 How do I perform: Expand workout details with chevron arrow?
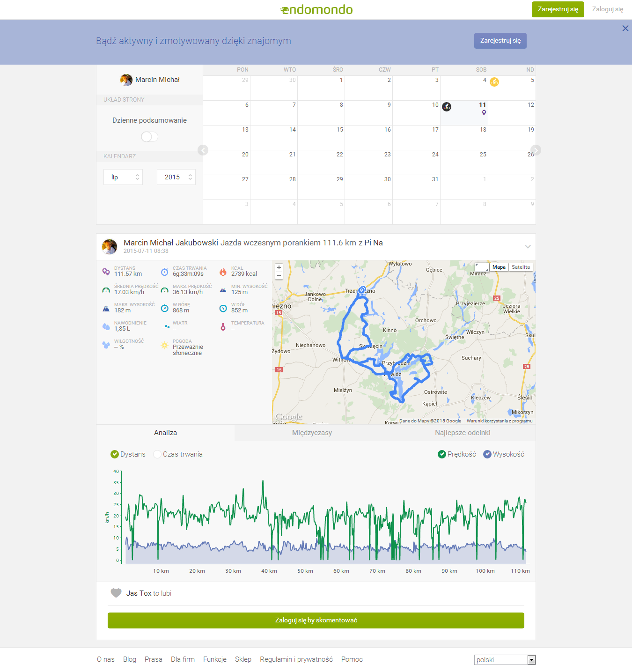coord(528,246)
